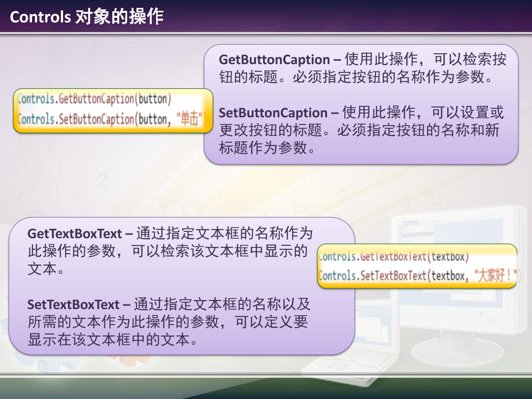Image resolution: width=532 pixels, height=399 pixels.
Task: Click the Controls.GetButtonCaption(button) code line
Action: coord(95,99)
